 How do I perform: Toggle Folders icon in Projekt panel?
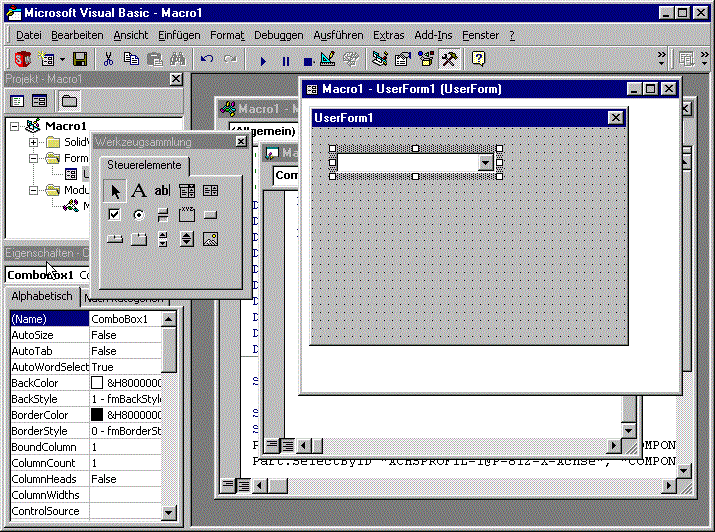(x=69, y=101)
